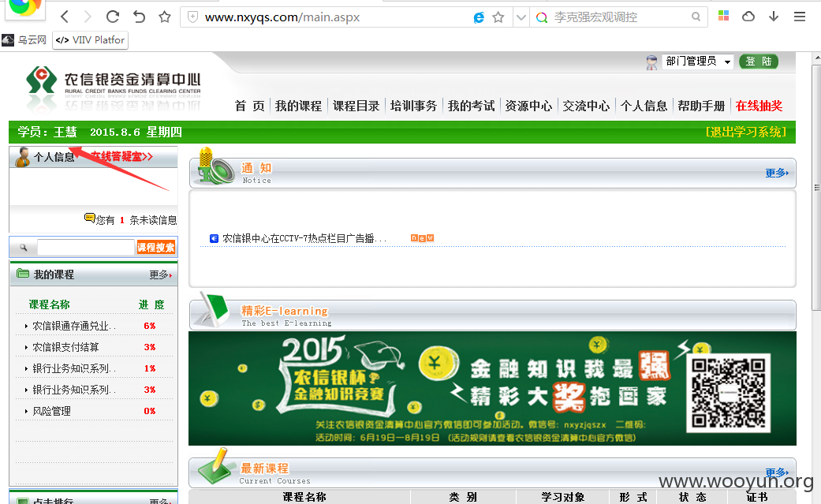Open downloads with the down arrow icon
Image resolution: width=821 pixels, height=504 pixels.
(774, 17)
